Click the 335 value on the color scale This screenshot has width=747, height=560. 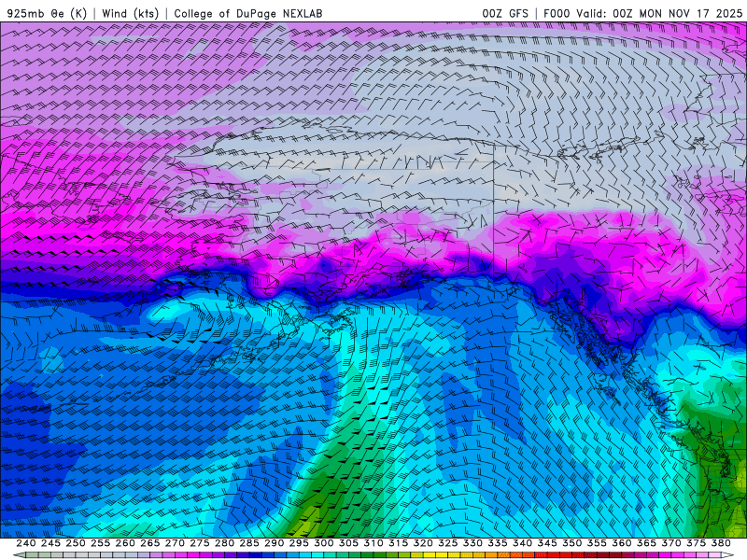coord(498,543)
